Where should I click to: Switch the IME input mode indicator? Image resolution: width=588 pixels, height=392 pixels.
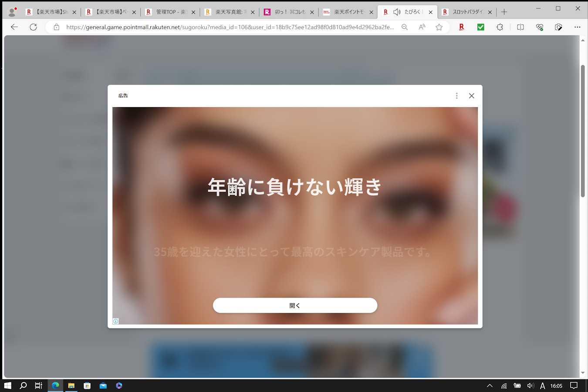(542, 385)
